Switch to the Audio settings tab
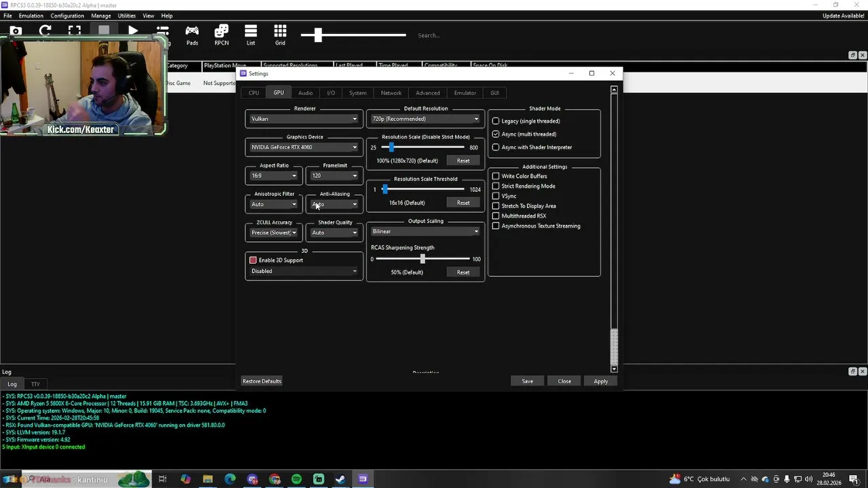The height and width of the screenshot is (488, 868). coord(306,93)
